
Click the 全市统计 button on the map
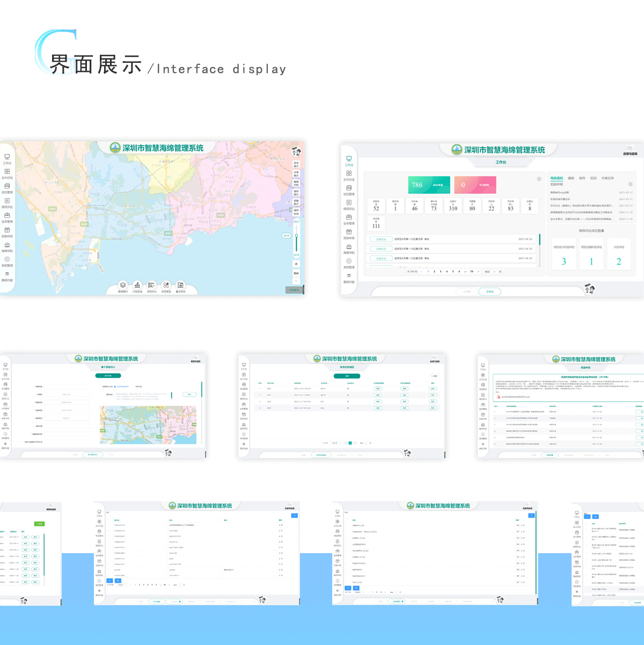coord(296,164)
